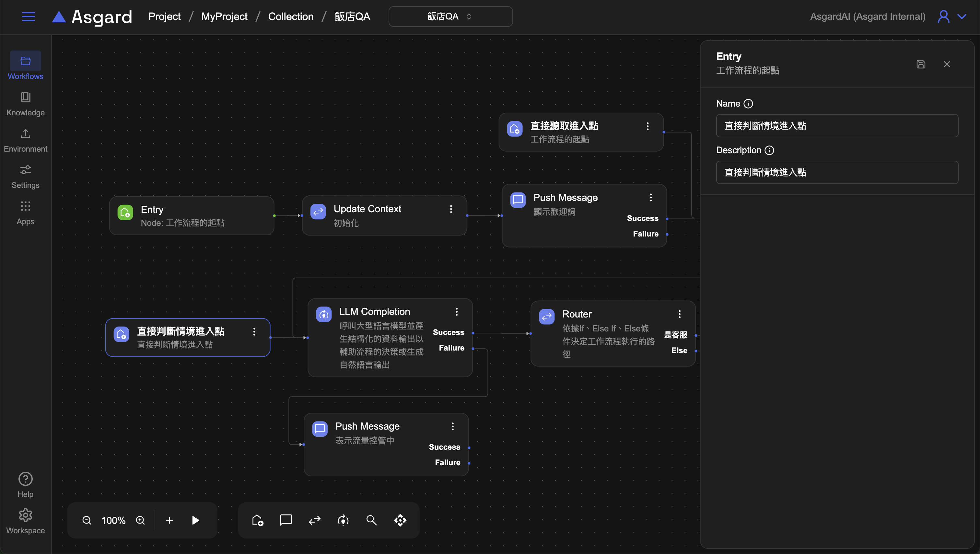Click the Name input field
This screenshot has width=980, height=554.
coord(837,126)
